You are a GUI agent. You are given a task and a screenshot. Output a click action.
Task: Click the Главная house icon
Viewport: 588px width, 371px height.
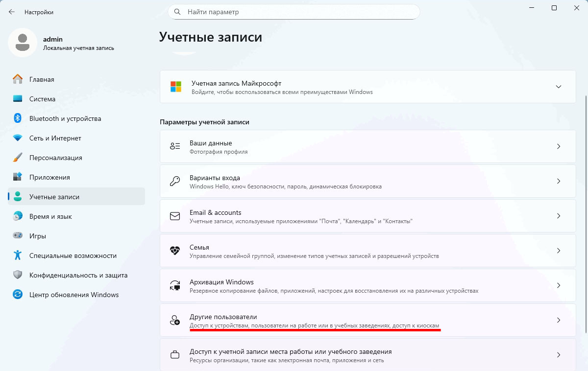tap(18, 79)
